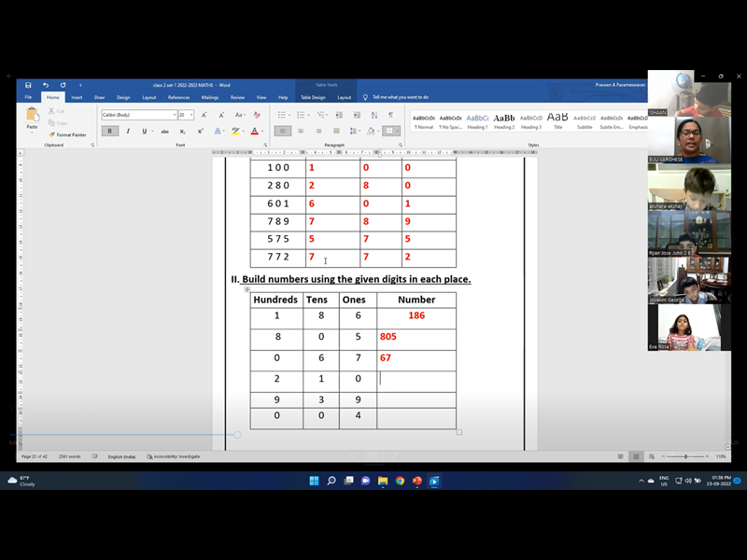Viewport: 747px width, 560px height.
Task: Show paragraph marks with pilcrow icon
Action: (390, 115)
